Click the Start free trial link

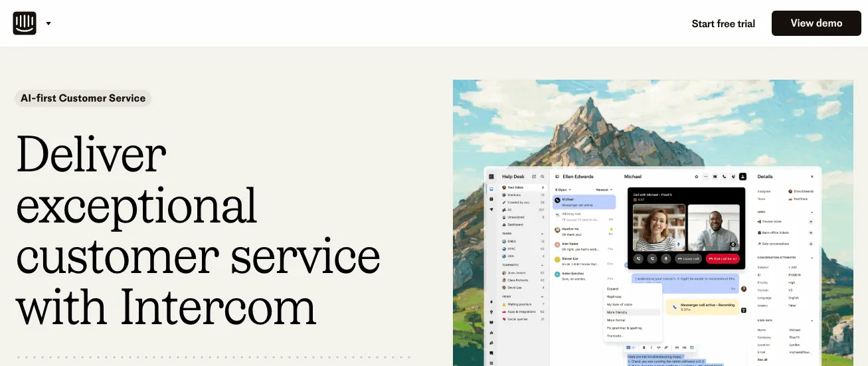[723, 23]
